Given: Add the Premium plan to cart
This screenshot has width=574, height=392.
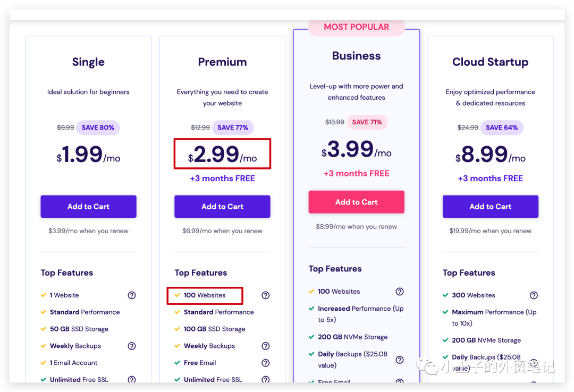Looking at the screenshot, I should pyautogui.click(x=222, y=207).
